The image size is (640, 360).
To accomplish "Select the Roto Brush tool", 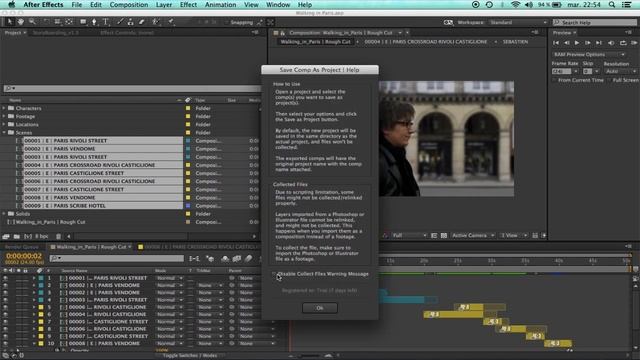I will [156, 22].
